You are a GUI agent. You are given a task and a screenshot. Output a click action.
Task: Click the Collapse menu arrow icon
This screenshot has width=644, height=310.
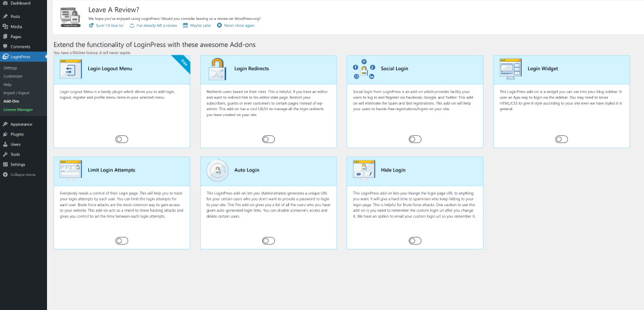[x=5, y=175]
